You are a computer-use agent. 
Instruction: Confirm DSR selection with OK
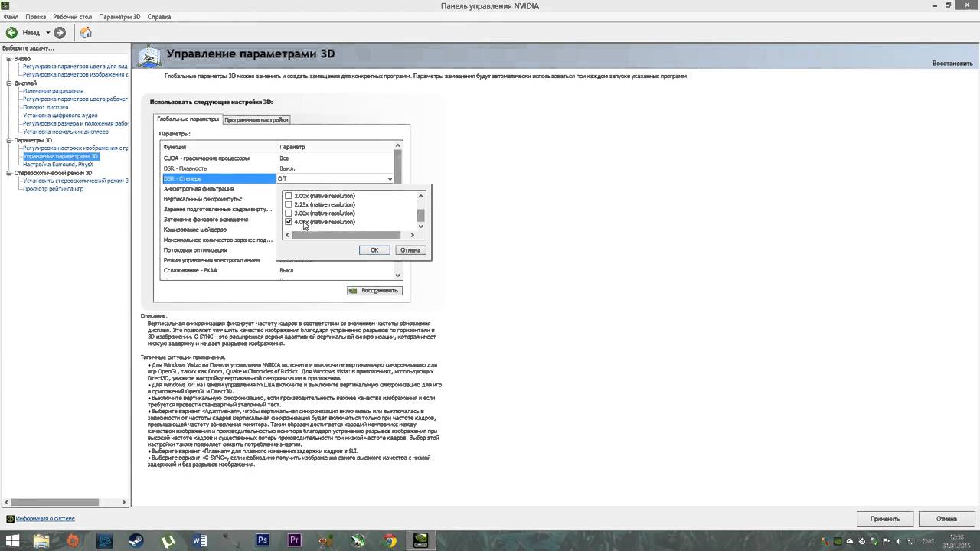[374, 250]
